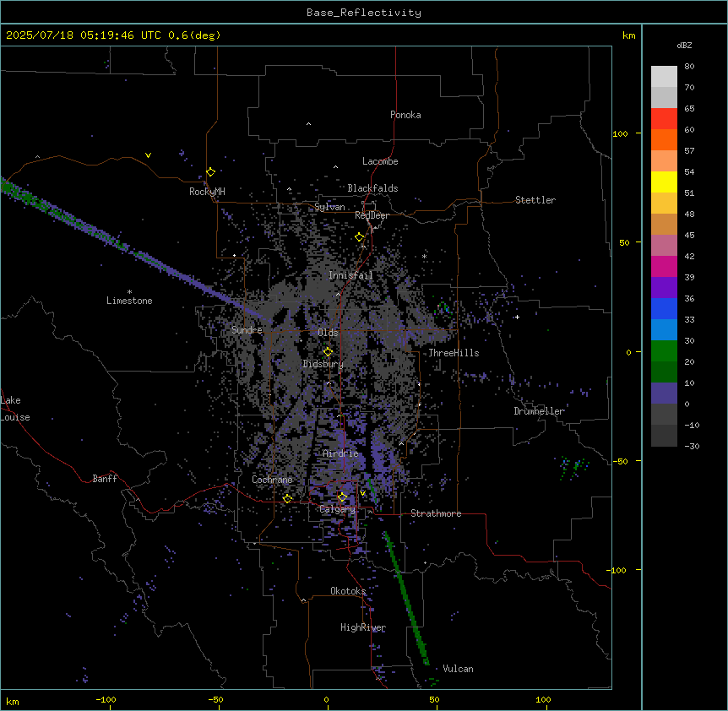Select the green 20-30 dBZ legend color

664,351
